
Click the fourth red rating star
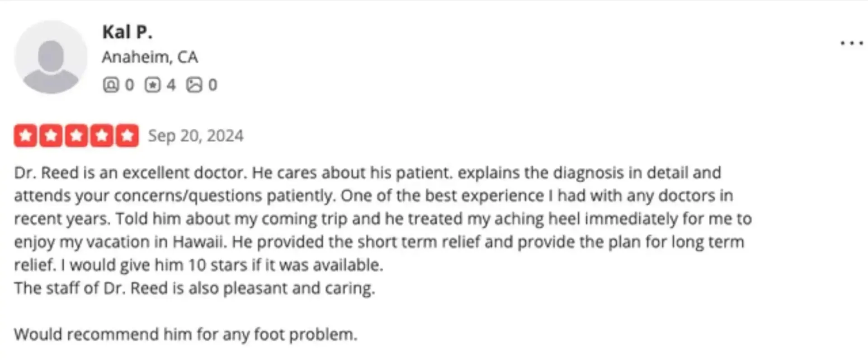click(x=102, y=136)
